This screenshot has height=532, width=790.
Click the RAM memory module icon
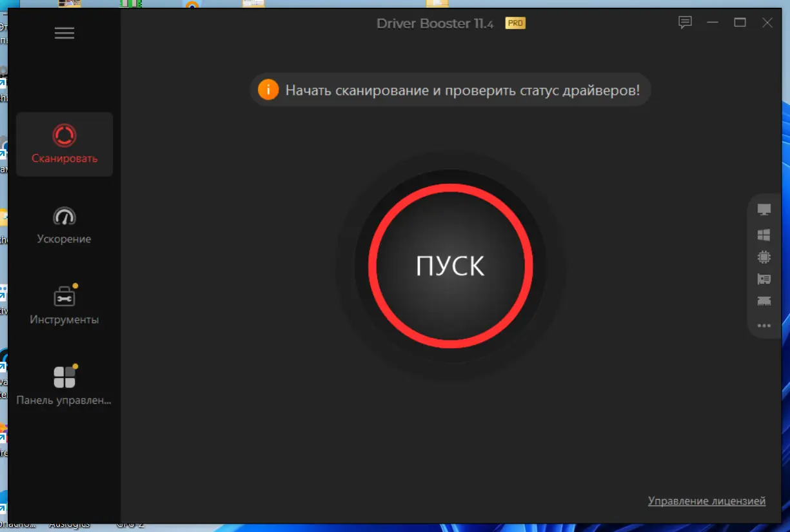764,302
